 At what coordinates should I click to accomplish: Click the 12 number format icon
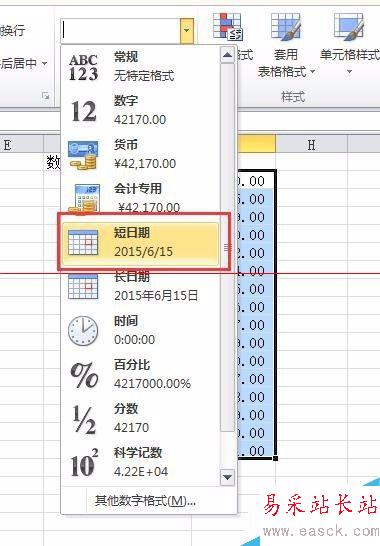tap(84, 111)
